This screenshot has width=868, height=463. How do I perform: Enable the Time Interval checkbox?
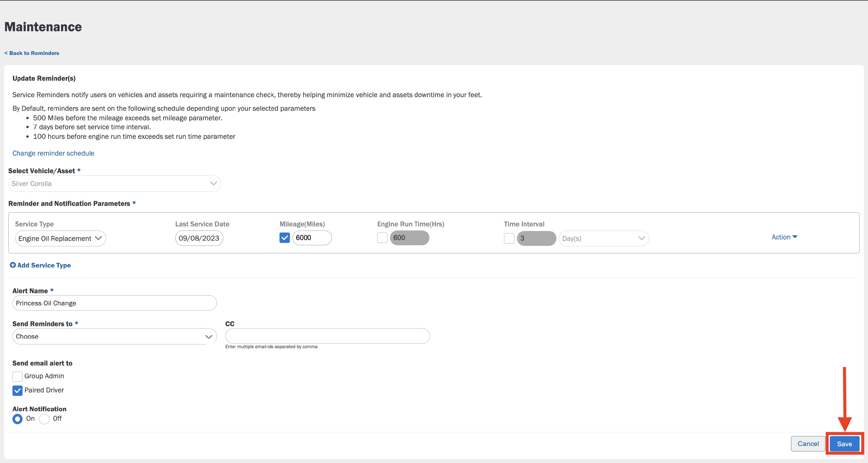click(509, 238)
